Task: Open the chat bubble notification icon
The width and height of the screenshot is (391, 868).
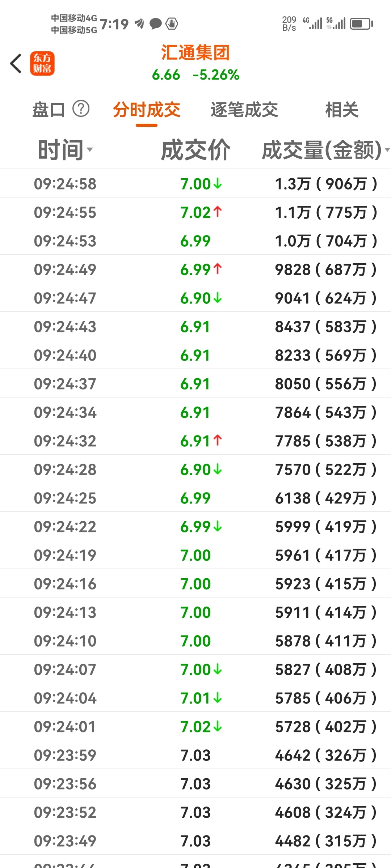Action: tap(156, 24)
